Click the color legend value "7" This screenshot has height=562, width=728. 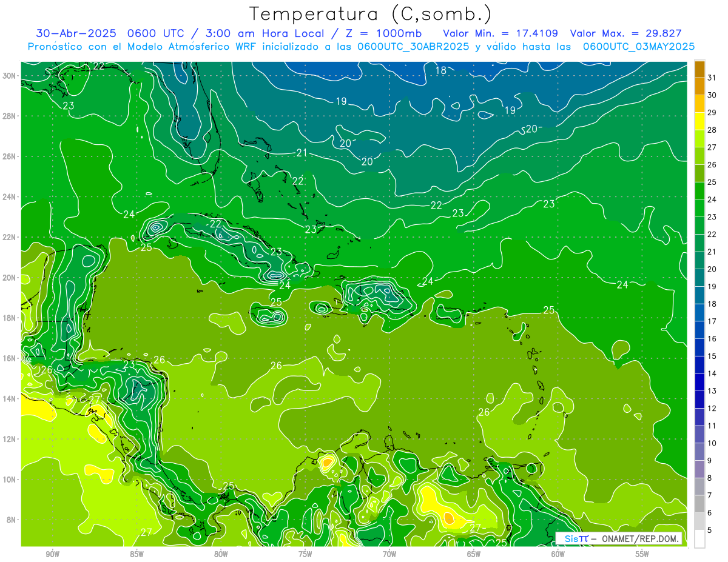click(x=710, y=495)
